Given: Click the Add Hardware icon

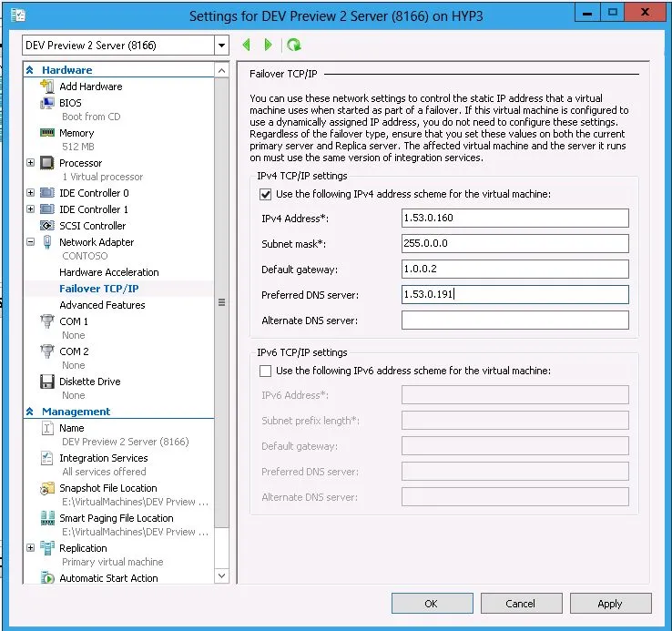Looking at the screenshot, I should click(47, 87).
